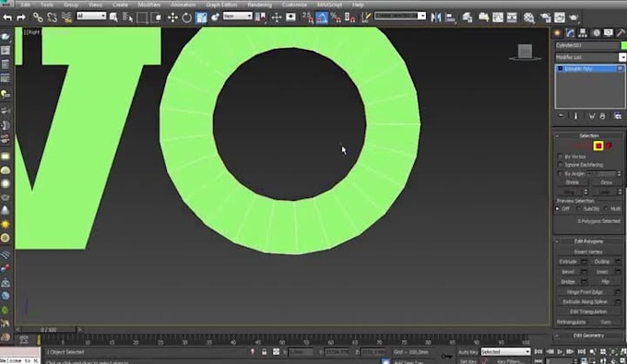
Task: Open Render Setup dialog
Action: [x=545, y=18]
